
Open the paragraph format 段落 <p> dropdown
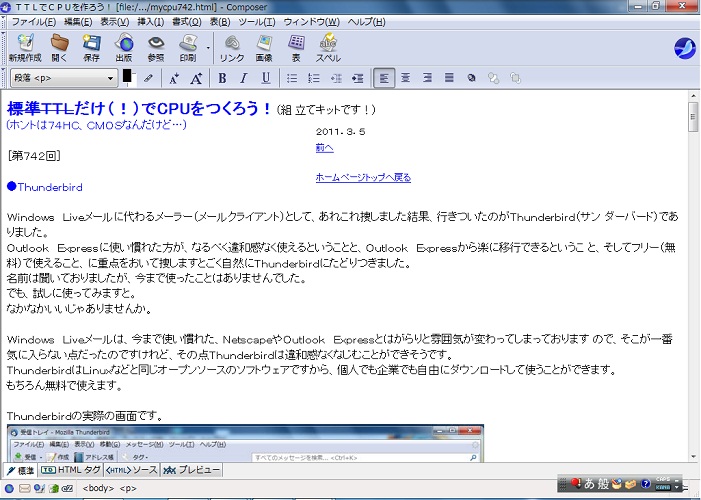pyautogui.click(x=63, y=78)
